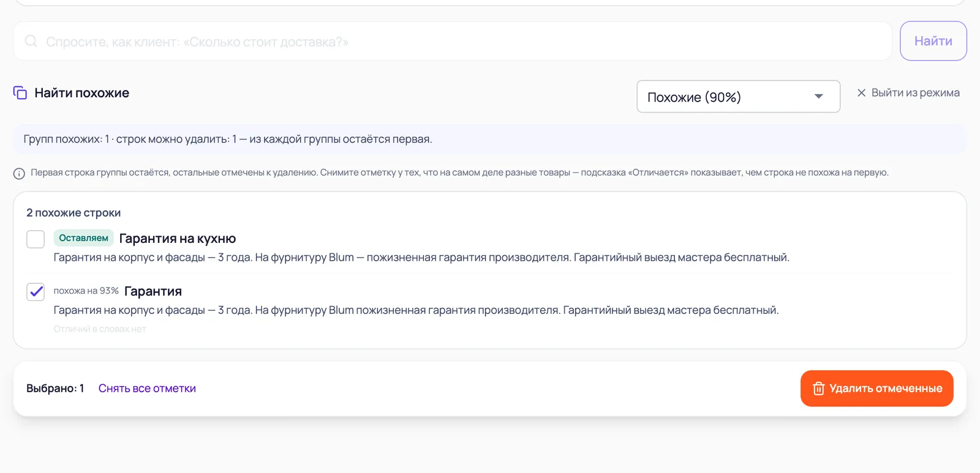Click the description text mentioning «Blum — пожизненная»

(421, 258)
